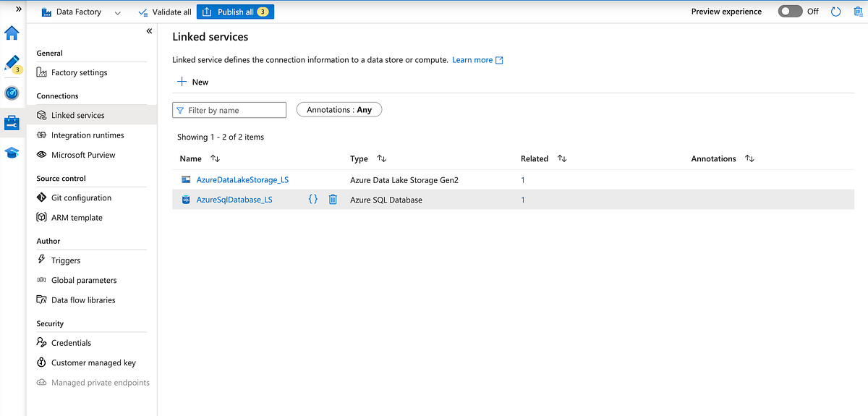Sort by Annotations column arrows
The width and height of the screenshot is (868, 416).
pyautogui.click(x=749, y=158)
